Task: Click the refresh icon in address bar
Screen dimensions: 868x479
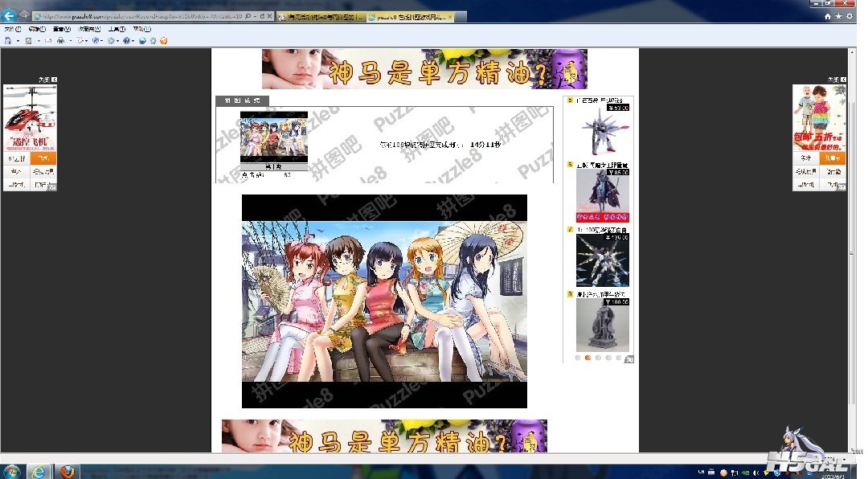Action: (262, 17)
